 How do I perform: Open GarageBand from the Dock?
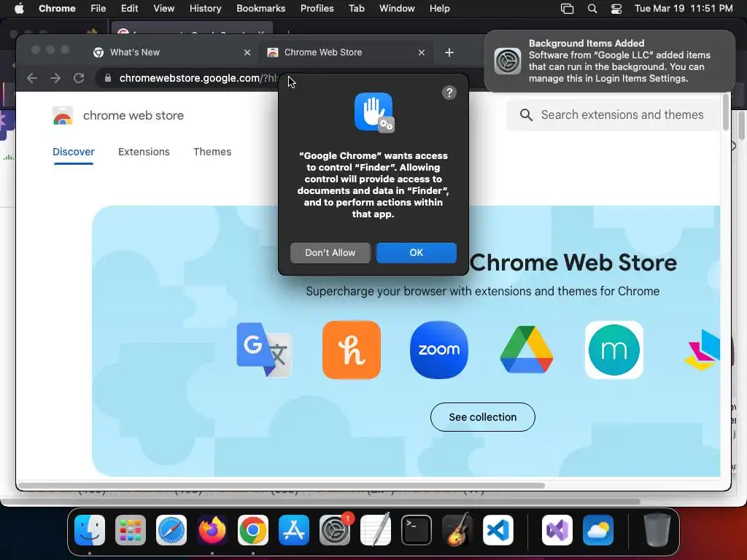[457, 530]
